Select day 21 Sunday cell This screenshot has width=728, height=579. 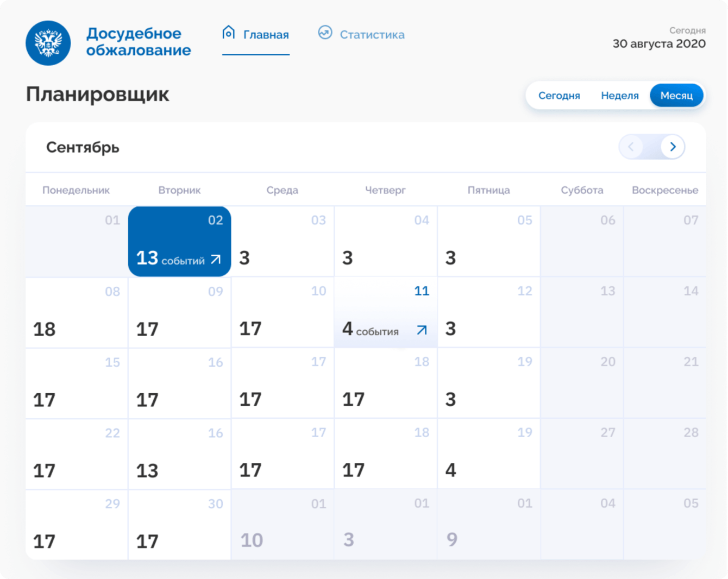[x=665, y=383]
